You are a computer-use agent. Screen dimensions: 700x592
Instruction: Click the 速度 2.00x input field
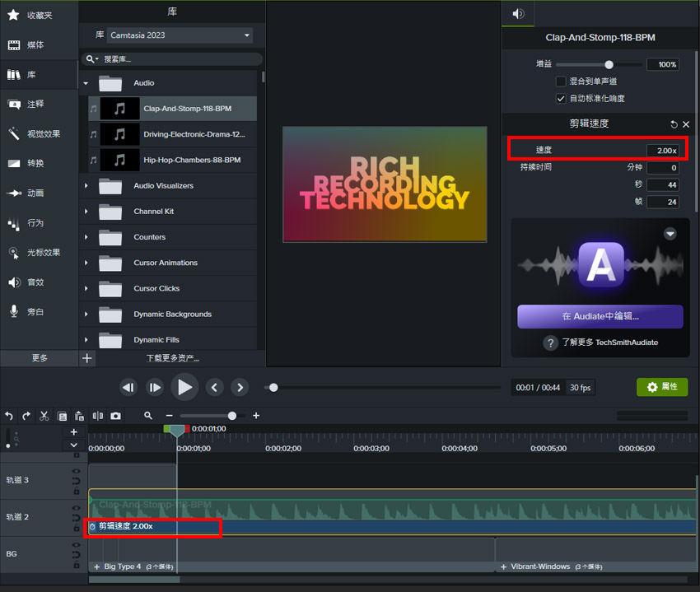[x=662, y=151]
